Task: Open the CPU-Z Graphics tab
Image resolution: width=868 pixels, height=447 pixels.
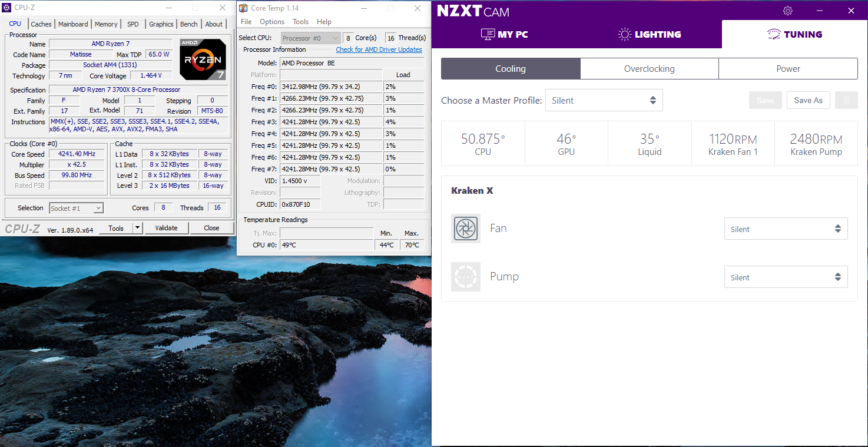Action: (161, 24)
